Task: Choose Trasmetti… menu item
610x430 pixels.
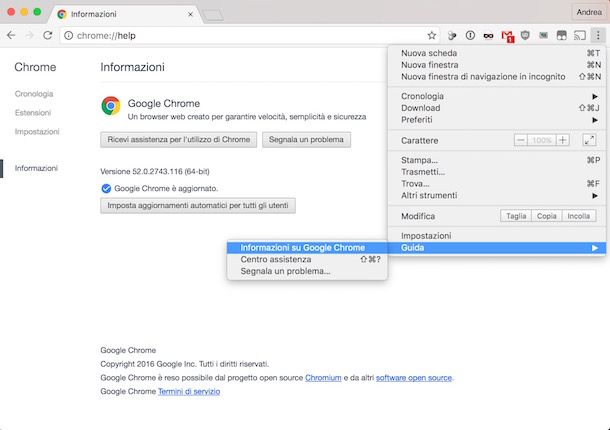Action: (x=497, y=172)
